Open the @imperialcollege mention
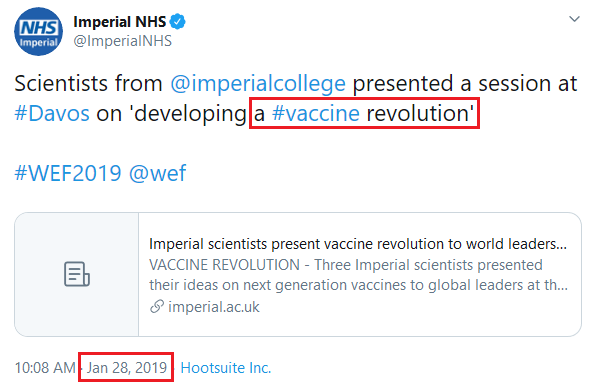 pos(258,83)
